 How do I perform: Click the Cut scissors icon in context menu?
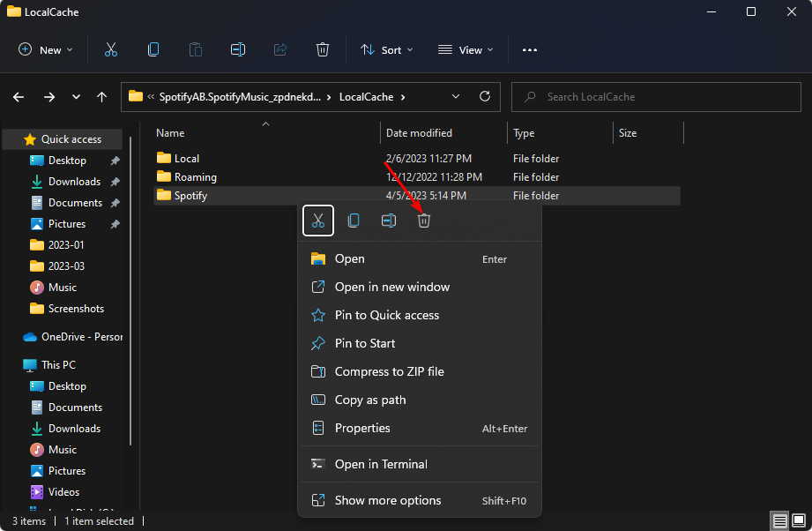[x=318, y=221]
